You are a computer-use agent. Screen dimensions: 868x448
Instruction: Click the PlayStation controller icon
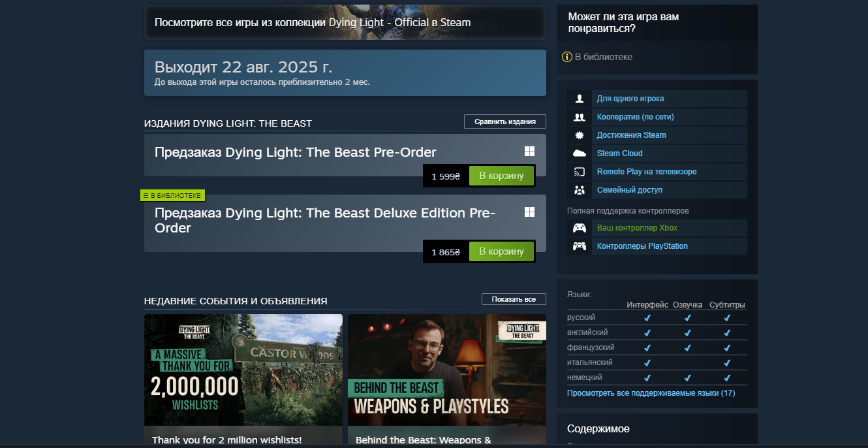coord(579,246)
